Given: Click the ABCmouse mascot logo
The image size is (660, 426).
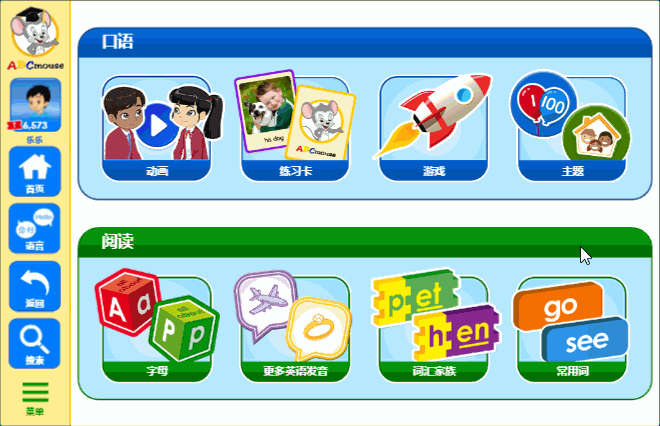Looking at the screenshot, I should (x=35, y=38).
